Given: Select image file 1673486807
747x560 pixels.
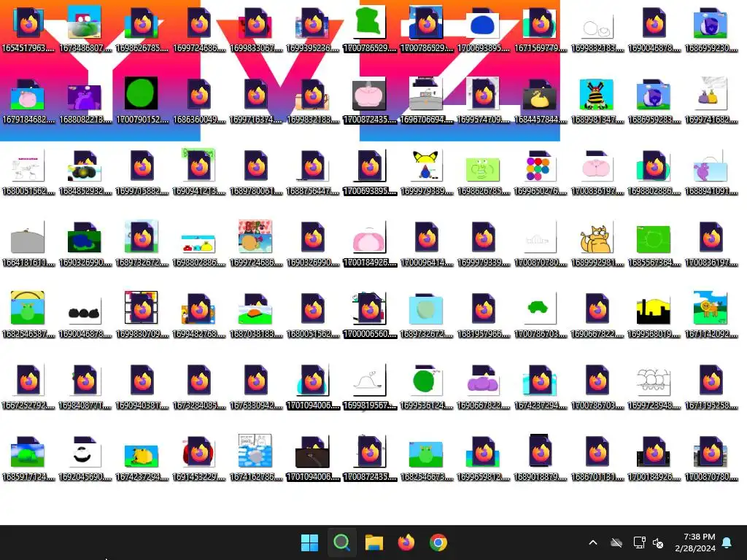Looking at the screenshot, I should [85, 29].
